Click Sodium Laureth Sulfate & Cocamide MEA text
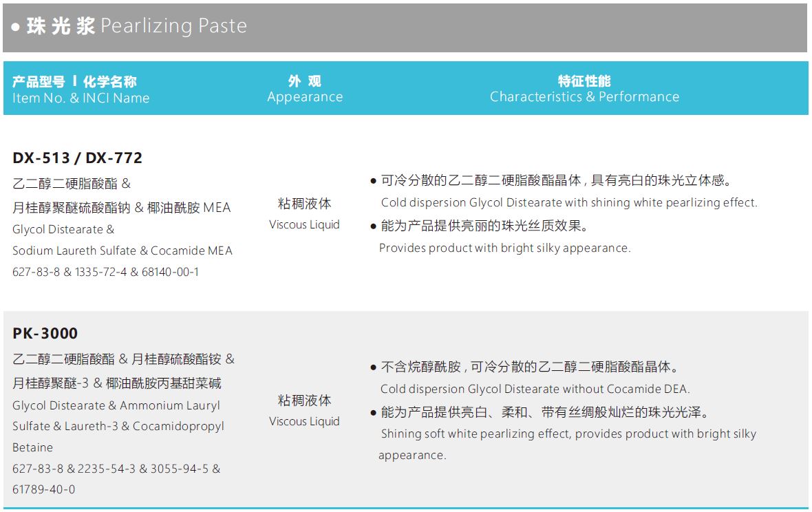Screen dimensions: 812x512 click(122, 250)
